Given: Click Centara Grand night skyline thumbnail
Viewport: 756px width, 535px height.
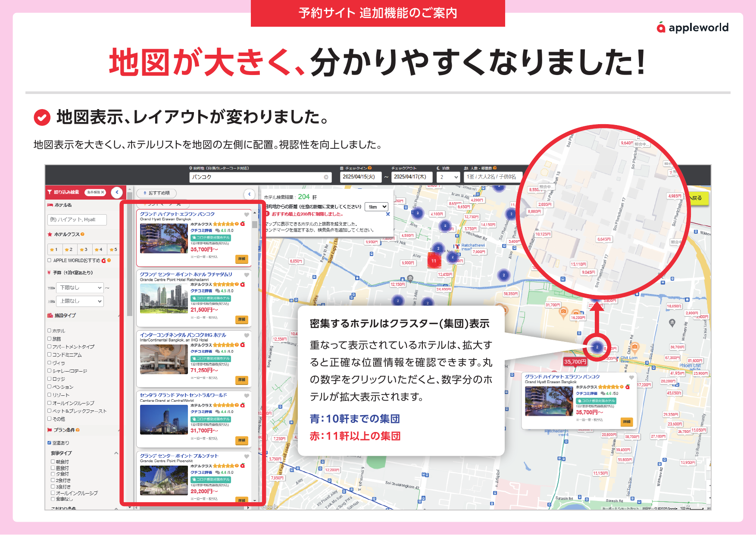Looking at the screenshot, I should click(164, 420).
